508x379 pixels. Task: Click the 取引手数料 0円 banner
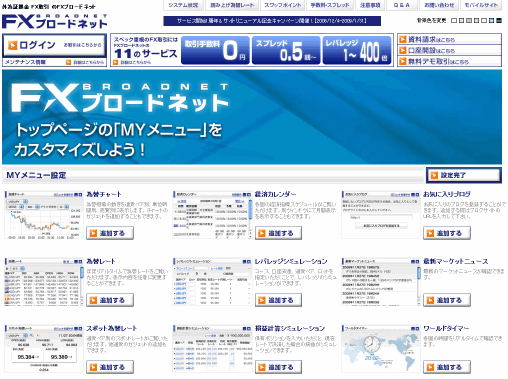coord(215,50)
